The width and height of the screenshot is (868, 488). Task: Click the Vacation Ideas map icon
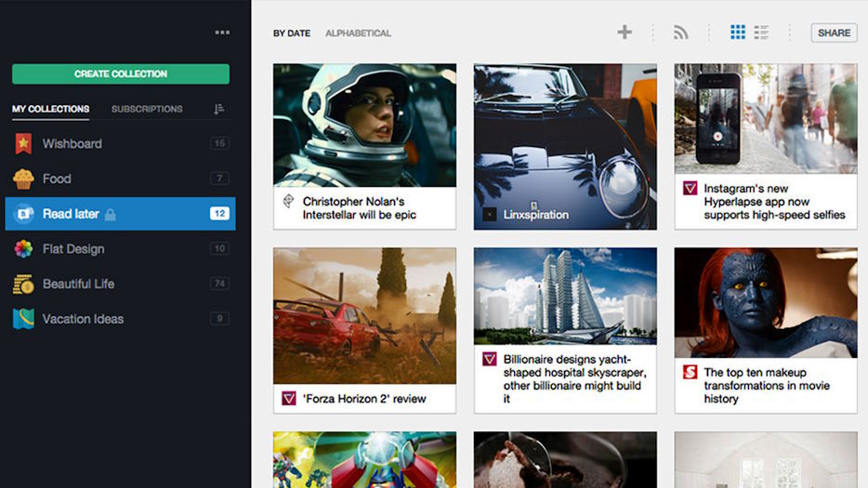coord(23,319)
